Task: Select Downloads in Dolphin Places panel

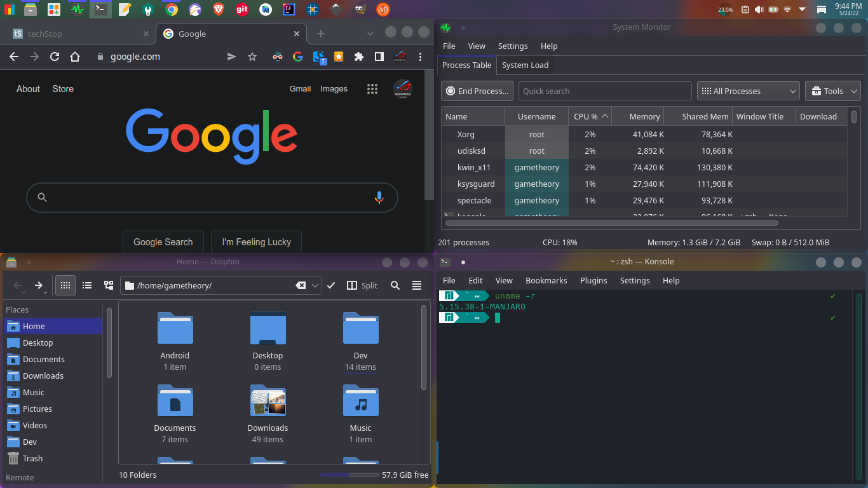Action: coord(53,376)
